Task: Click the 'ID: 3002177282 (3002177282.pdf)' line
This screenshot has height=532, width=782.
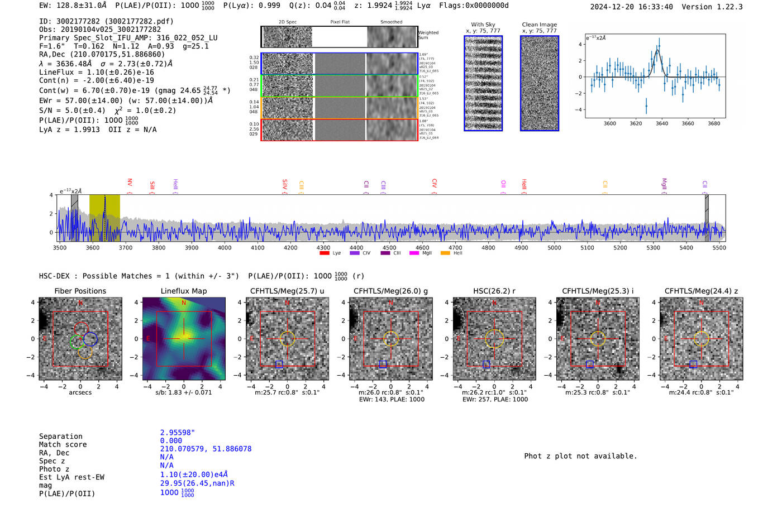Action: coord(106,21)
